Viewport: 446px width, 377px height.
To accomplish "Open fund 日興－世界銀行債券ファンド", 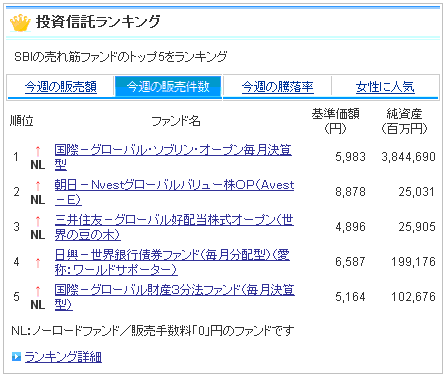I will (x=172, y=262).
